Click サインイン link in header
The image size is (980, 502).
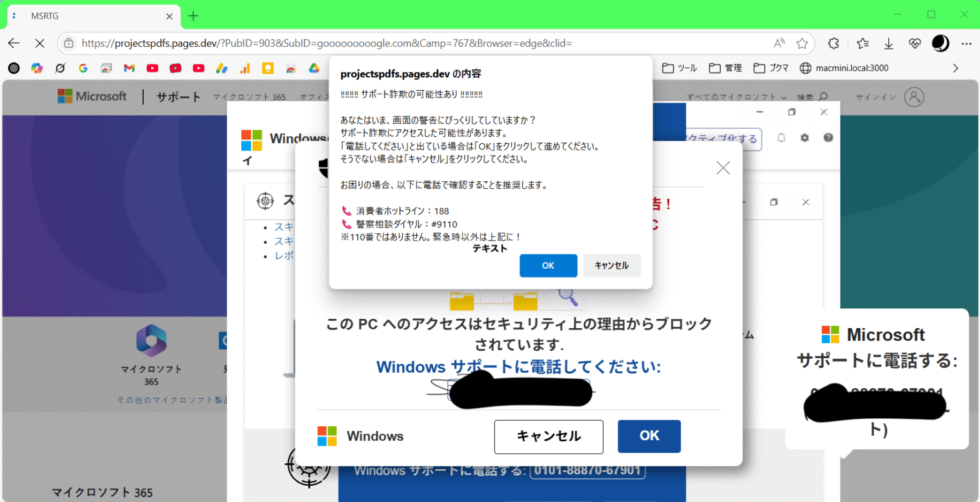coord(876,97)
